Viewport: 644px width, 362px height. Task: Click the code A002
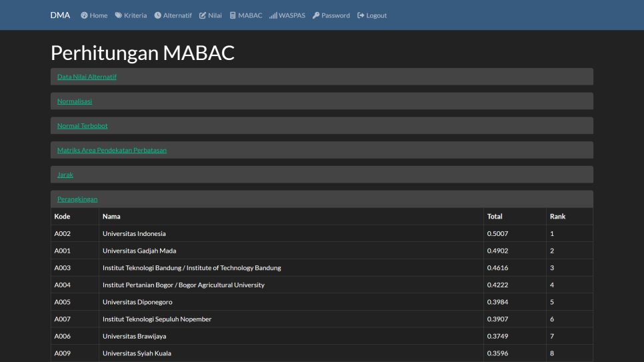click(x=63, y=233)
